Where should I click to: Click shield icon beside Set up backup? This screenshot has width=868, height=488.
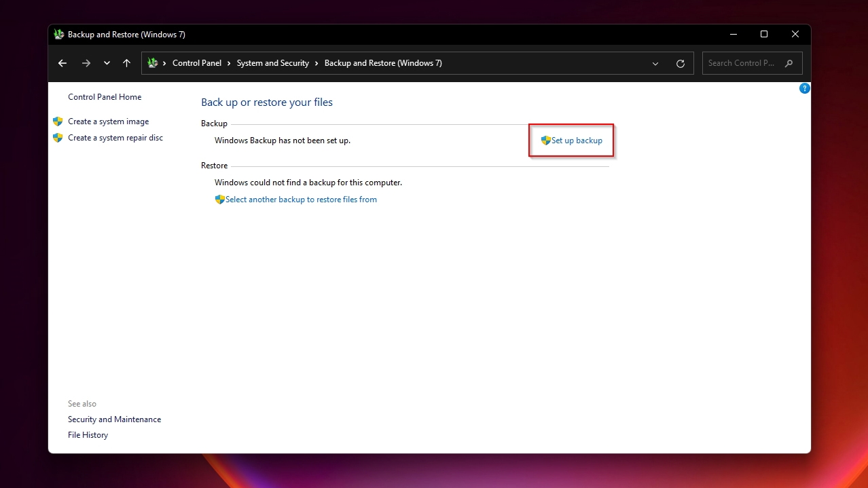coord(546,140)
